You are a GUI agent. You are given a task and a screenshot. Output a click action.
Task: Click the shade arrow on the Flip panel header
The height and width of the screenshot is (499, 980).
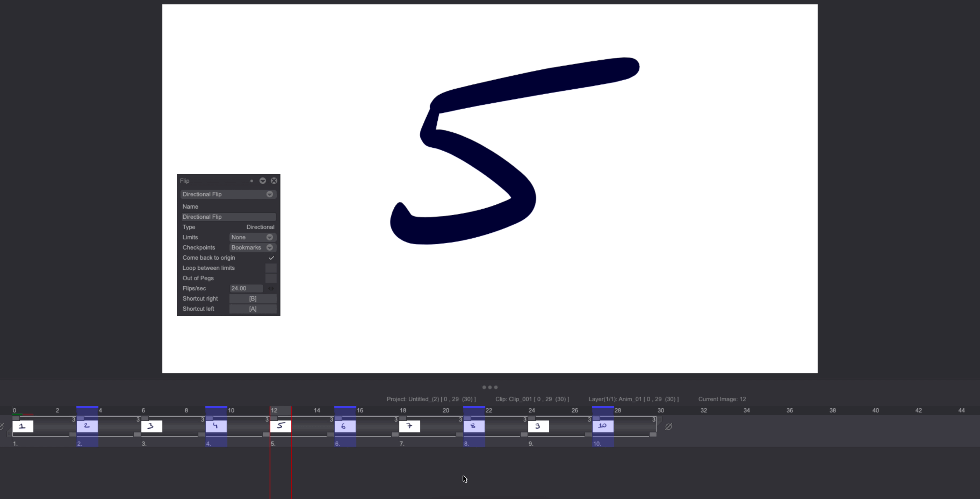point(263,181)
